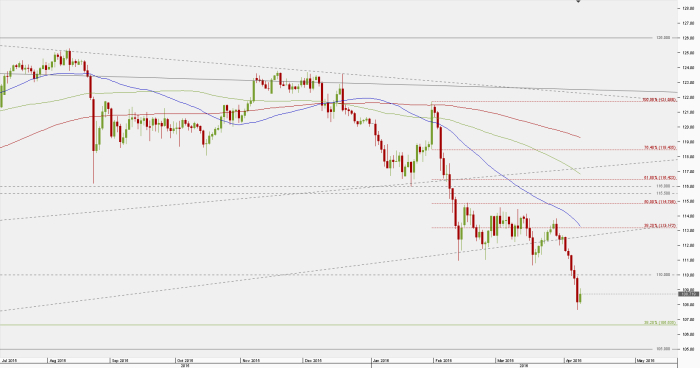Select the 50.00% Fibonacci retracement label

pos(660,202)
